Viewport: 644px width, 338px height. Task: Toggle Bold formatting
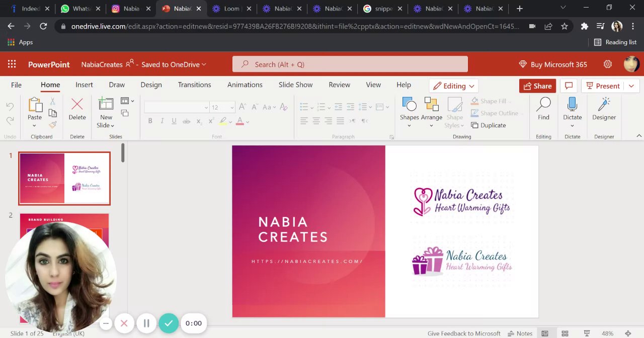coord(150,121)
